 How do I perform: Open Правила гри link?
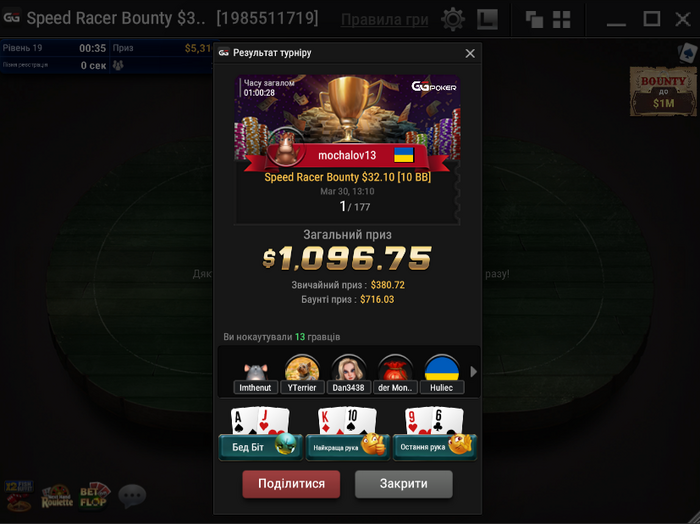point(384,20)
